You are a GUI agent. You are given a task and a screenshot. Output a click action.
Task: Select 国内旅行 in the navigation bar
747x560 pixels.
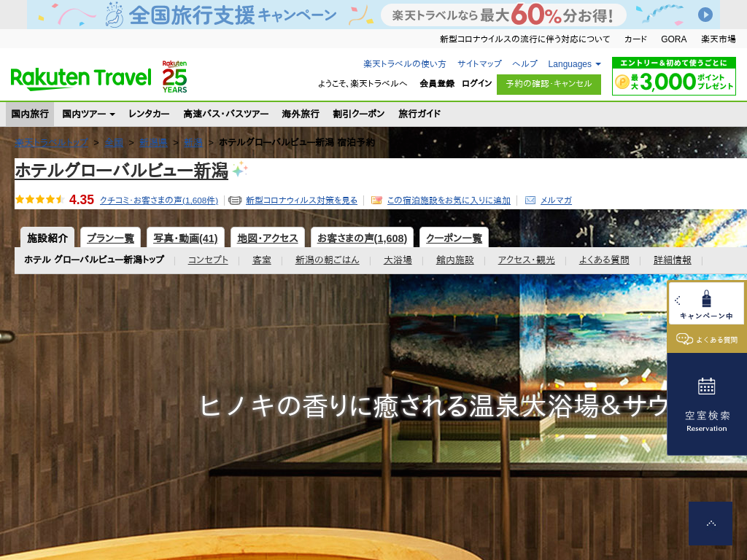[30, 114]
